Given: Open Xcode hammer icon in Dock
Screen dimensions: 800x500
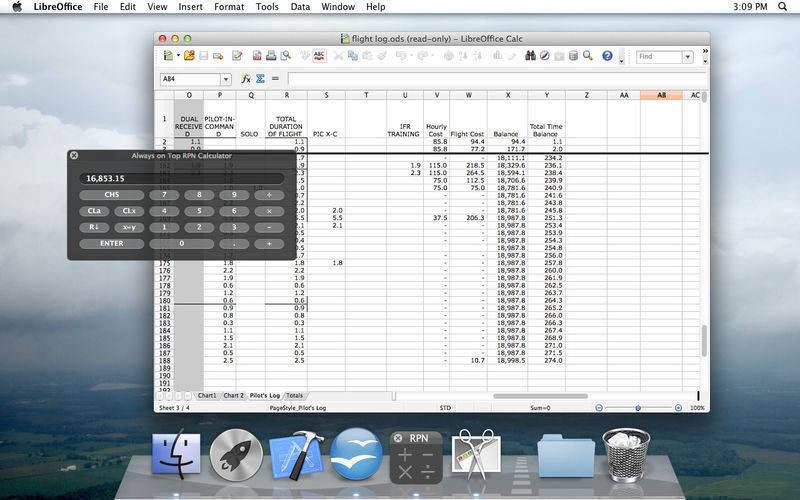Looking at the screenshot, I should coord(296,455).
